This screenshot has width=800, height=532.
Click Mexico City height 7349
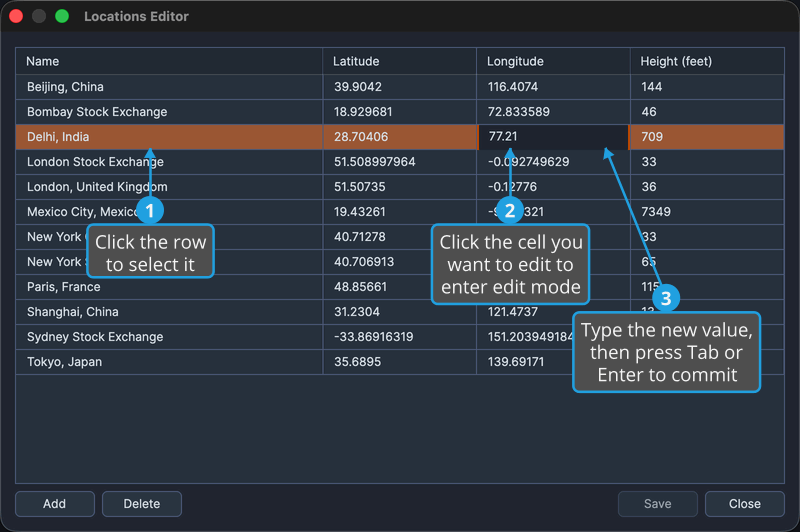tap(707, 212)
